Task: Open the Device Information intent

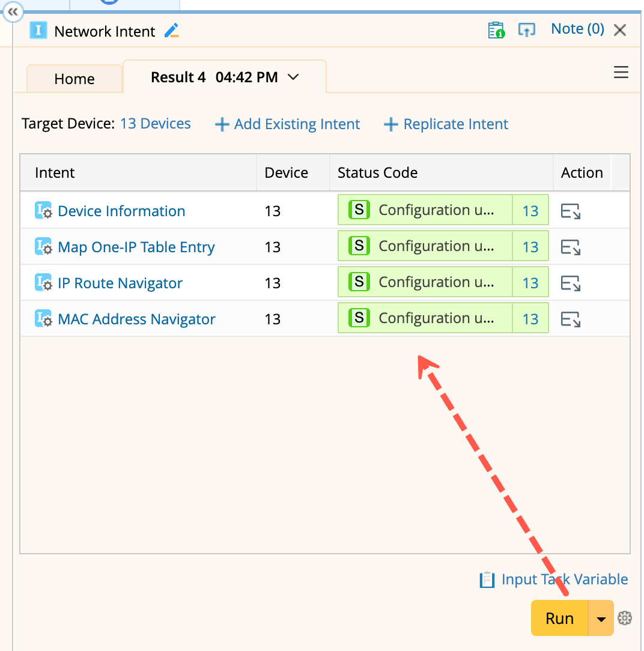Action: coord(121,211)
